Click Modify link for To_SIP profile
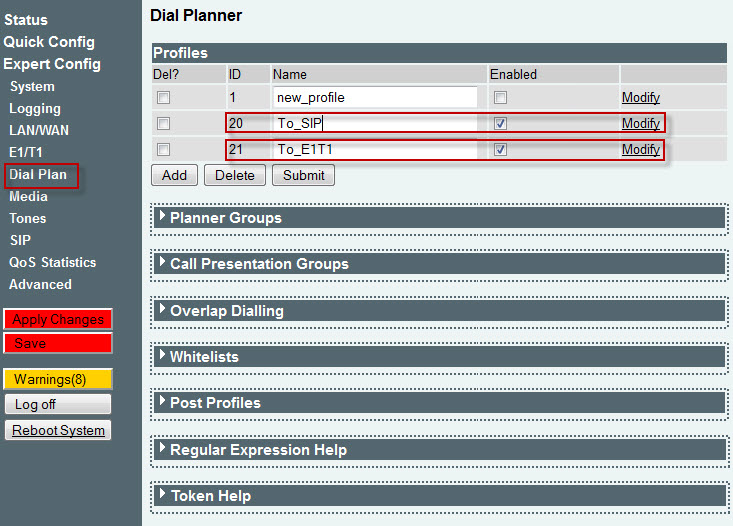733x526 pixels. (x=640, y=123)
